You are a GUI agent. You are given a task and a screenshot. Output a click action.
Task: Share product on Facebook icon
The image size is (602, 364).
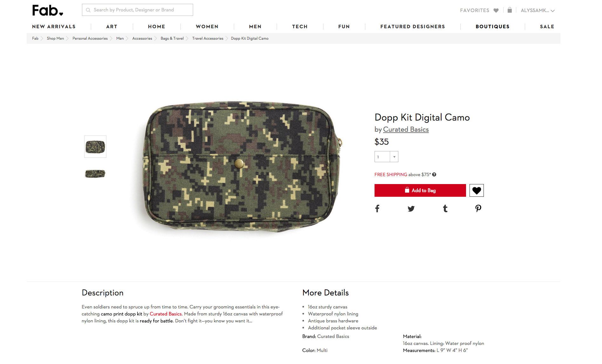pyautogui.click(x=377, y=208)
